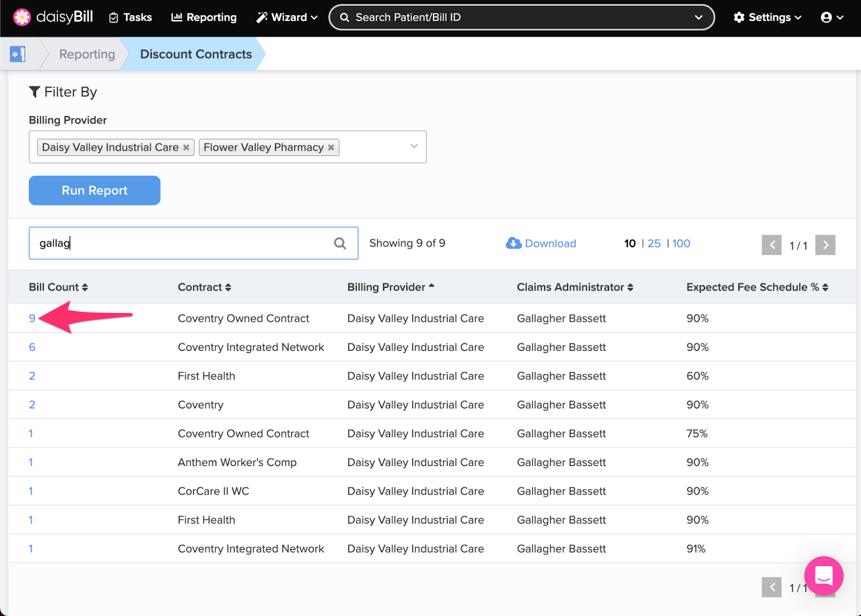
Task: Open bill count 1 for Anthem Worker's Comp
Action: [31, 462]
